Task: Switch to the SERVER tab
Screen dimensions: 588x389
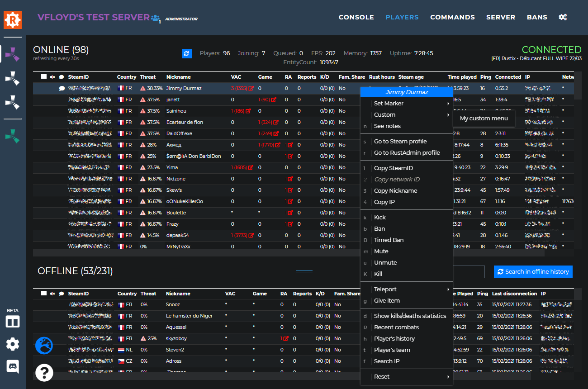Action: tap(501, 17)
